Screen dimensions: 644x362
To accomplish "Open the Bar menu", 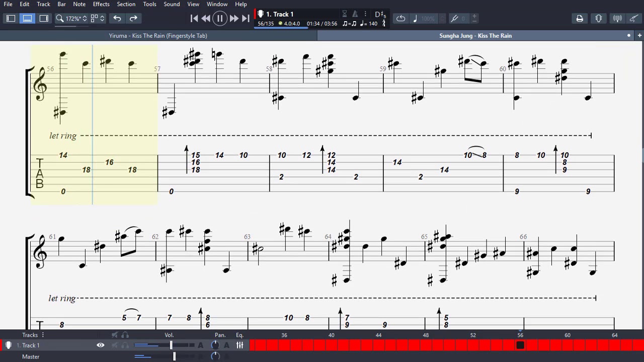I will 61,4.
